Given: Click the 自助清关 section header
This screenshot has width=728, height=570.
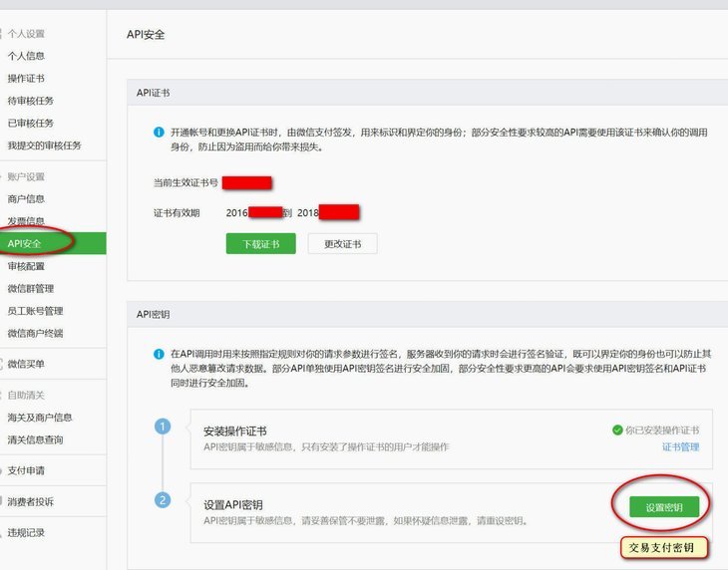Looking at the screenshot, I should 26,396.
